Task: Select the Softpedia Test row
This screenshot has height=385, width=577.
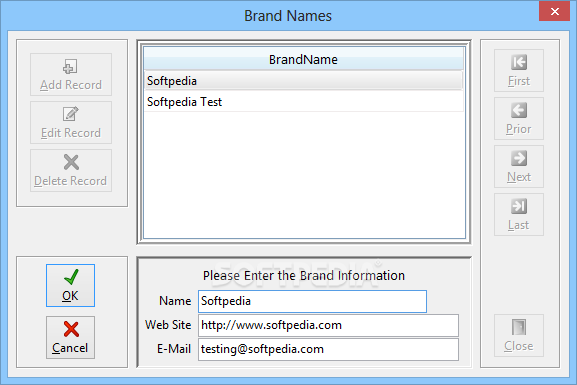Action: [304, 102]
